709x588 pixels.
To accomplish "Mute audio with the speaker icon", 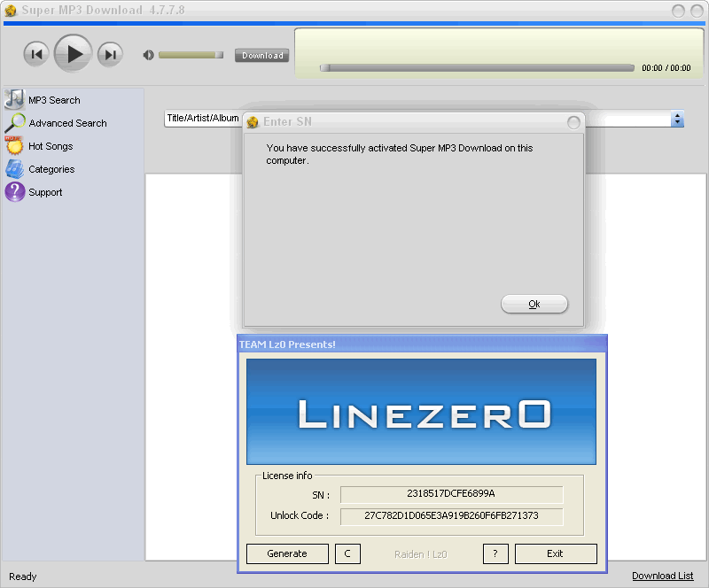I will [x=148, y=55].
